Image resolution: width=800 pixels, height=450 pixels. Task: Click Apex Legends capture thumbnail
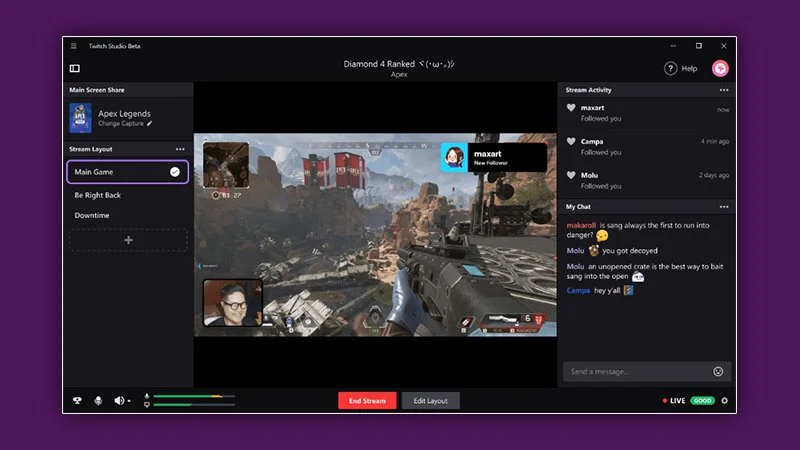pos(80,118)
